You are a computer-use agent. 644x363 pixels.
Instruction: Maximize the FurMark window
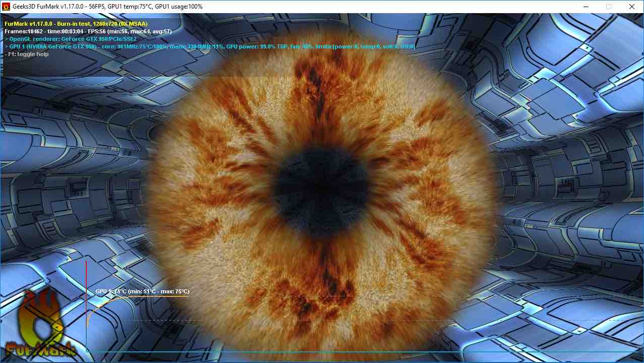coord(609,7)
